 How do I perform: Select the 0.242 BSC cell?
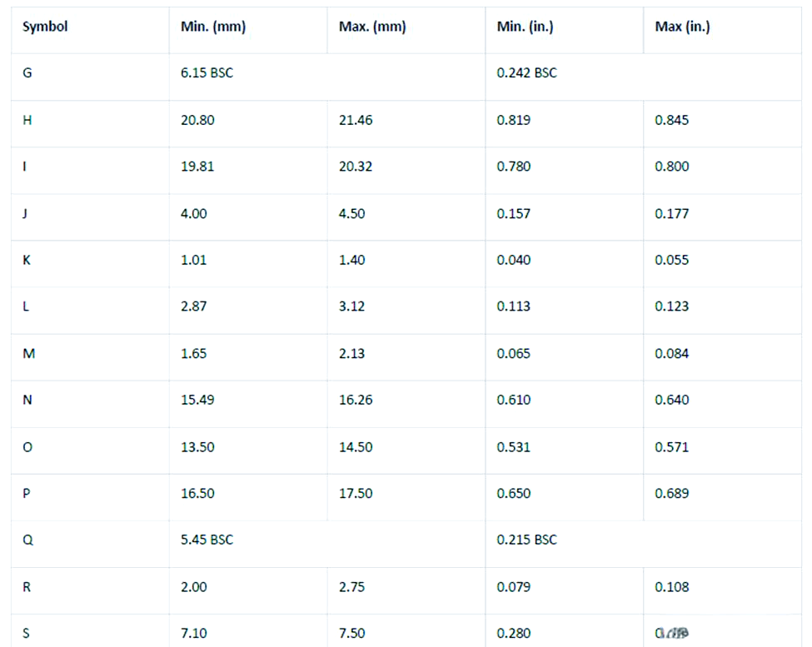526,73
